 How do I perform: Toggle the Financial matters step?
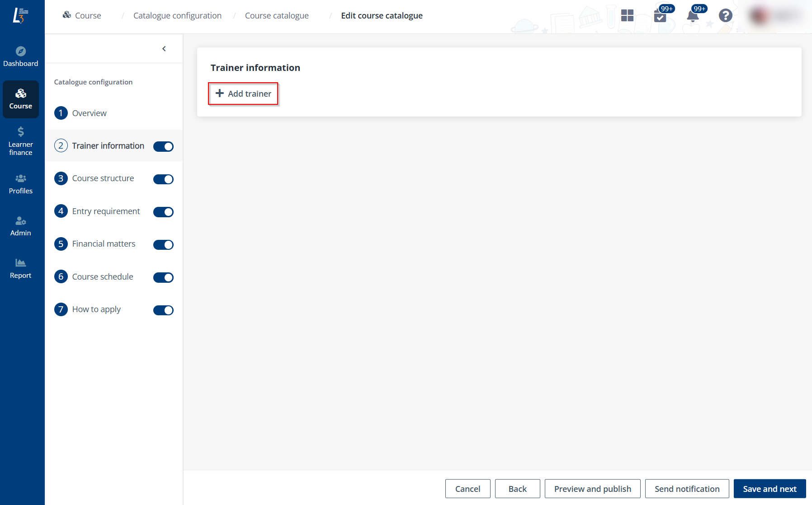coord(163,244)
